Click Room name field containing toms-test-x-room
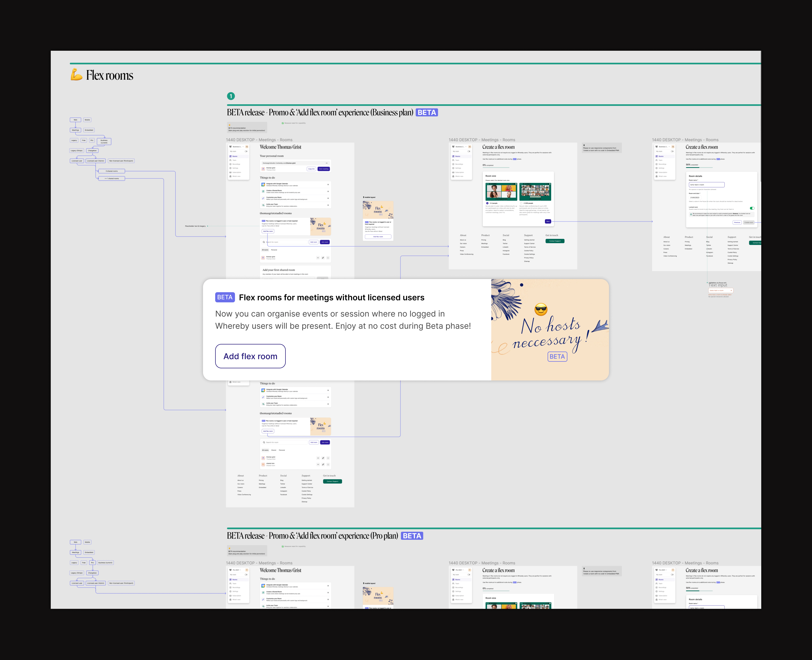The height and width of the screenshot is (660, 812). point(707,185)
